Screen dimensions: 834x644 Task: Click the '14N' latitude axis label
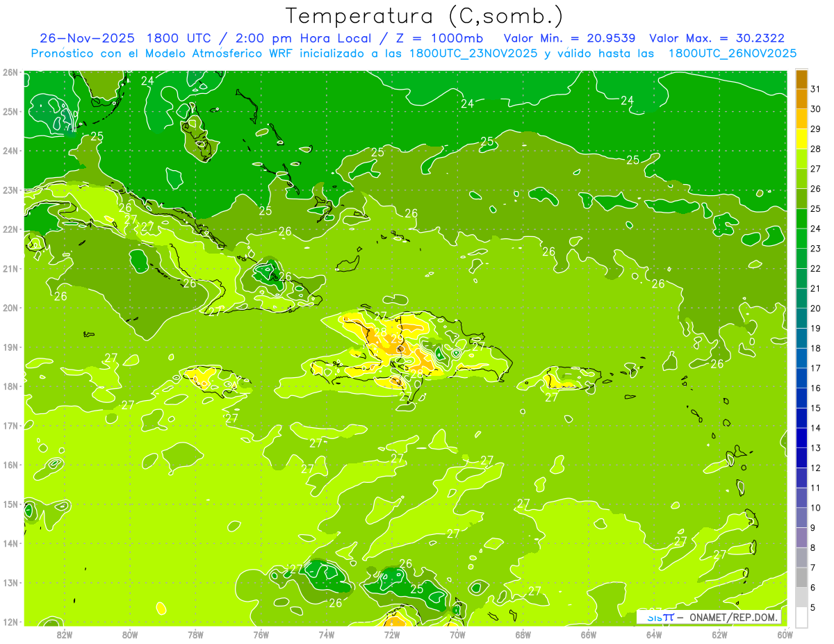(10, 543)
